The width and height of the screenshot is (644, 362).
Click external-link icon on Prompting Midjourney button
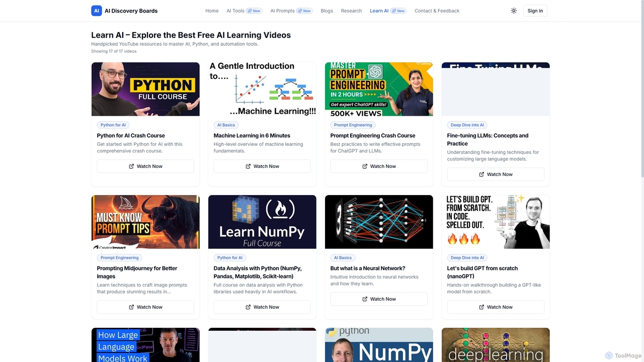tap(131, 307)
